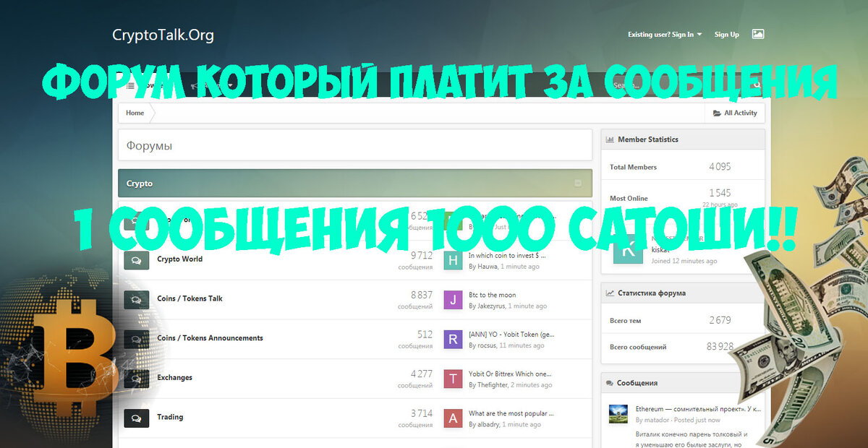The width and height of the screenshot is (868, 448).
Task: Click the Crypto World speech bubble icon
Action: click(136, 260)
